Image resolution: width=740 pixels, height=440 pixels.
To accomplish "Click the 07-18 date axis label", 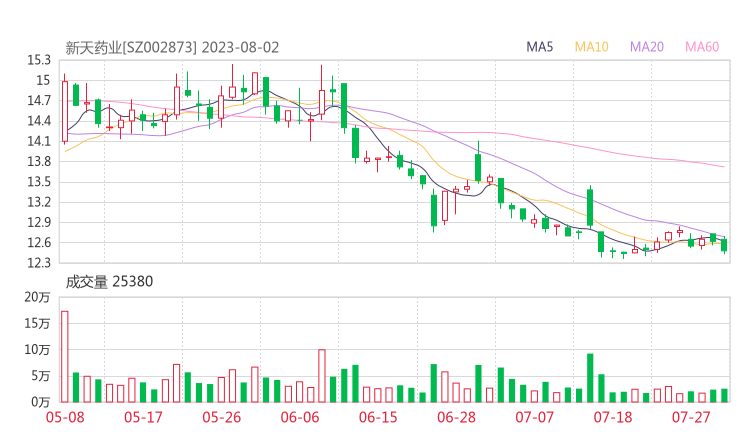I will pyautogui.click(x=613, y=417).
